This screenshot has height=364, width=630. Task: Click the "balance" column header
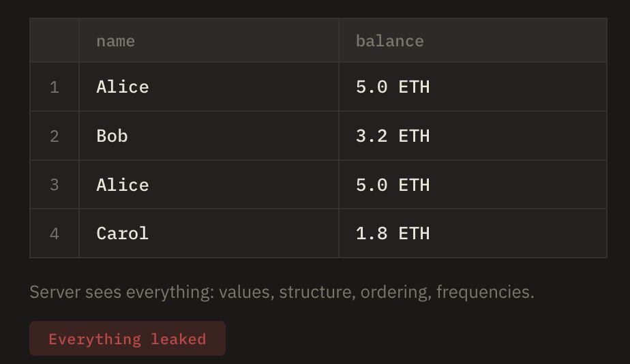tap(389, 41)
